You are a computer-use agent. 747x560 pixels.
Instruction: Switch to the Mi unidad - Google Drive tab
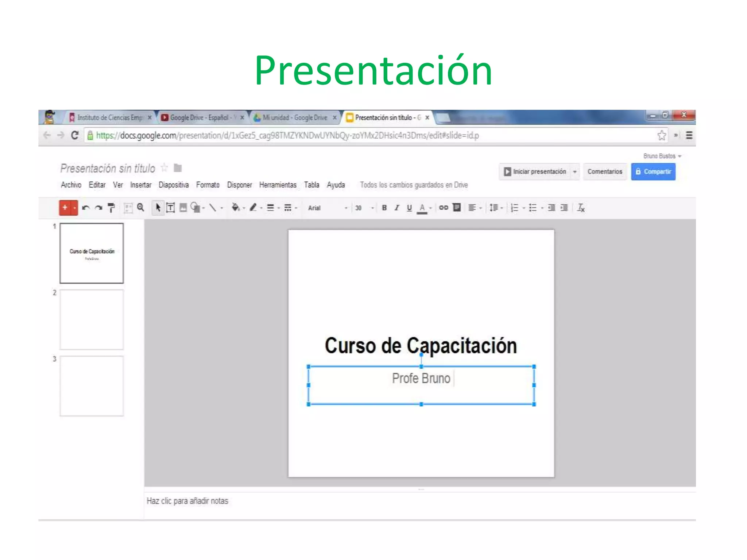(x=295, y=117)
